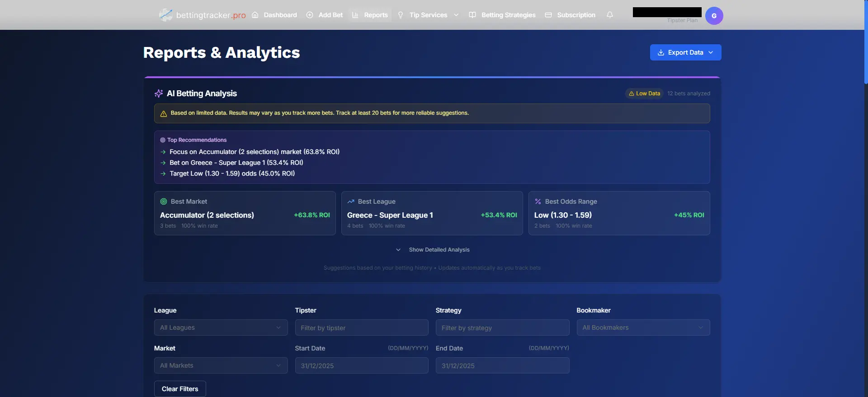Open the Export Data dropdown
This screenshot has height=397, width=868.
point(685,52)
